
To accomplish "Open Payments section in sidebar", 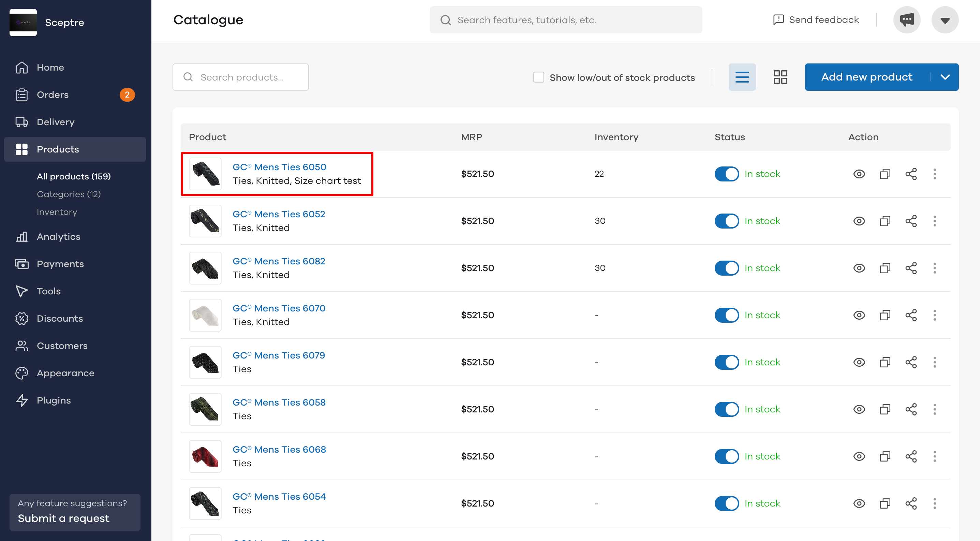I will pyautogui.click(x=75, y=264).
